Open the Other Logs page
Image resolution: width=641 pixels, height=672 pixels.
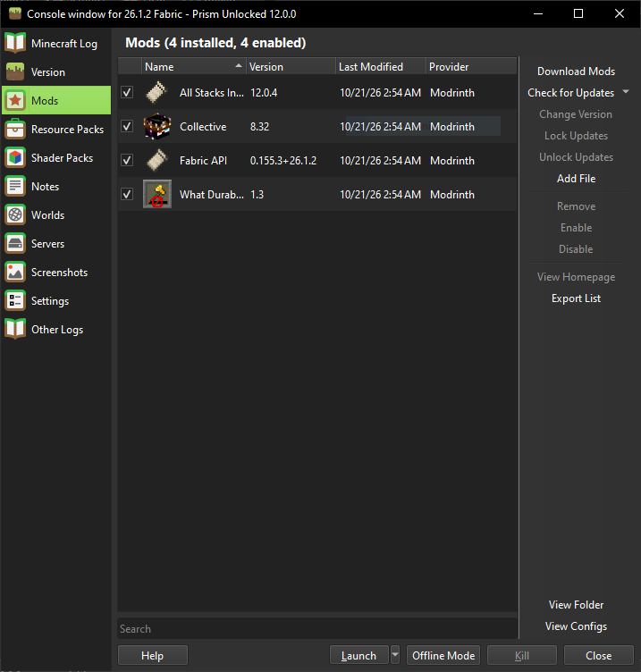pyautogui.click(x=56, y=330)
